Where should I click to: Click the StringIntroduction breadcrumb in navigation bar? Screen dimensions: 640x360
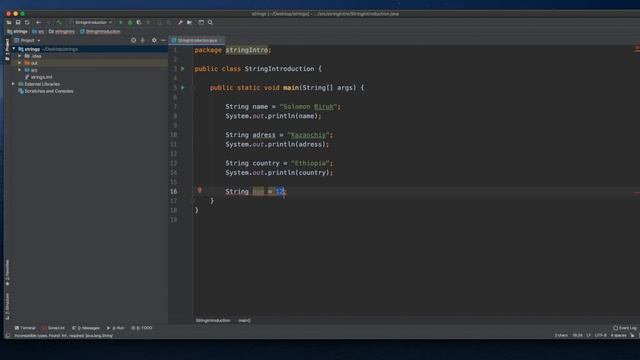[x=100, y=31]
